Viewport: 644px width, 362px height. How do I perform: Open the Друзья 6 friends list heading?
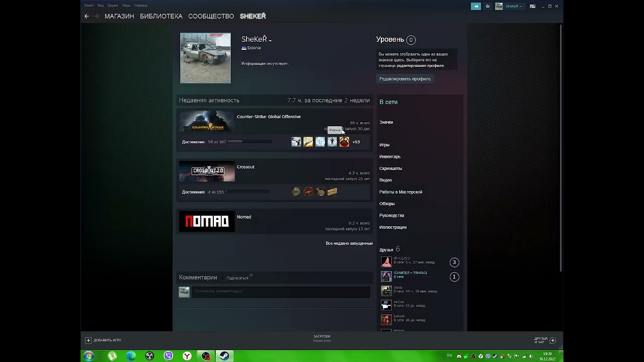(x=389, y=249)
